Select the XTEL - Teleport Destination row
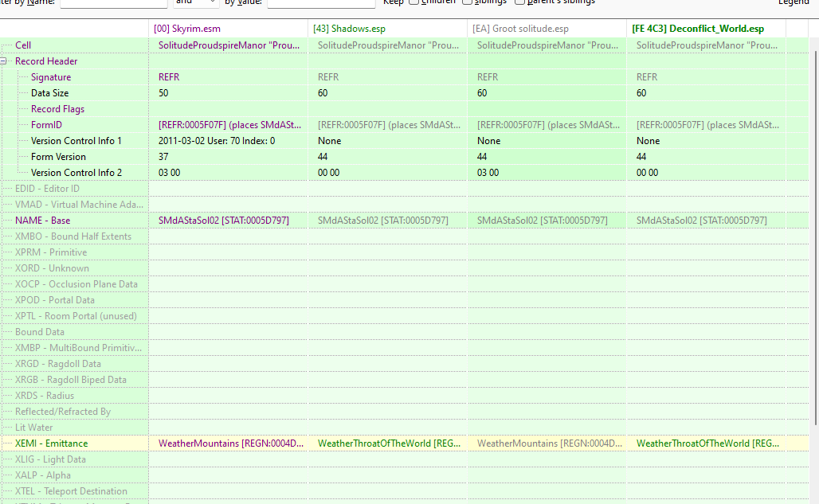This screenshot has height=504, width=819. [405, 491]
